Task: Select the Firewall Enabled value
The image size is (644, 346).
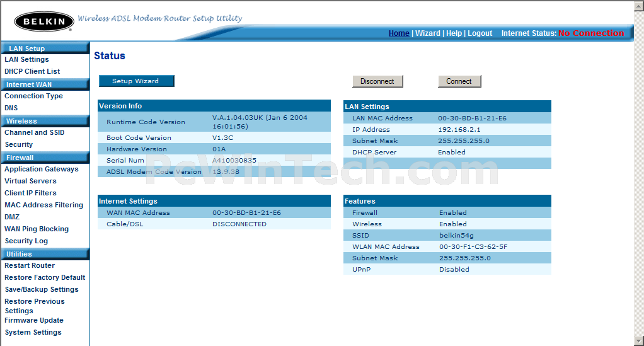Action: click(x=453, y=212)
